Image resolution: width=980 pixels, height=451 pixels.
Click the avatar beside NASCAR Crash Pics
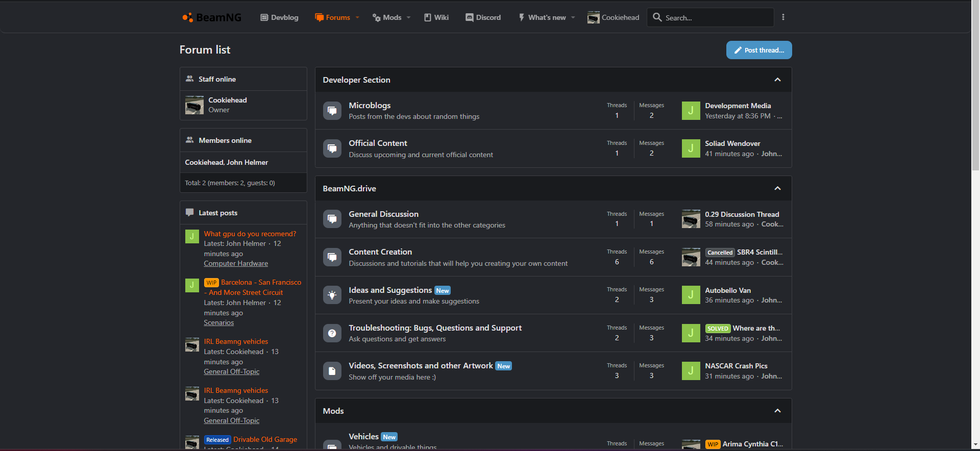(691, 371)
